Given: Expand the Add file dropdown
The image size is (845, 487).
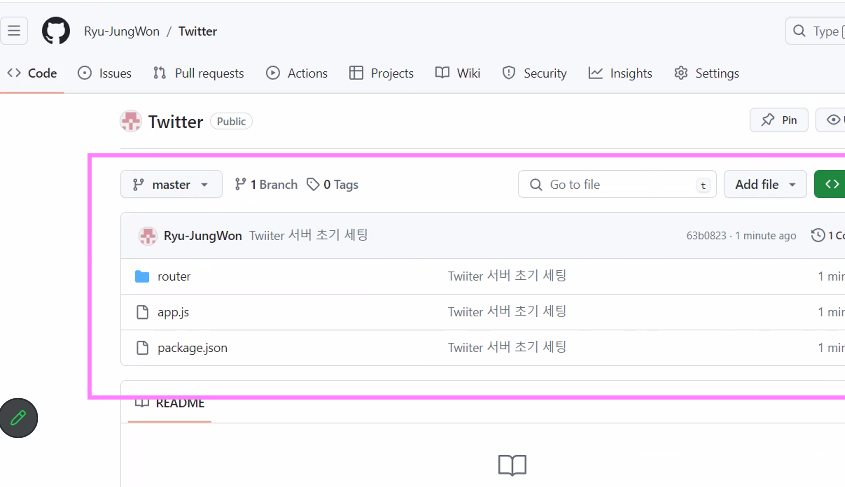Looking at the screenshot, I should (x=765, y=184).
